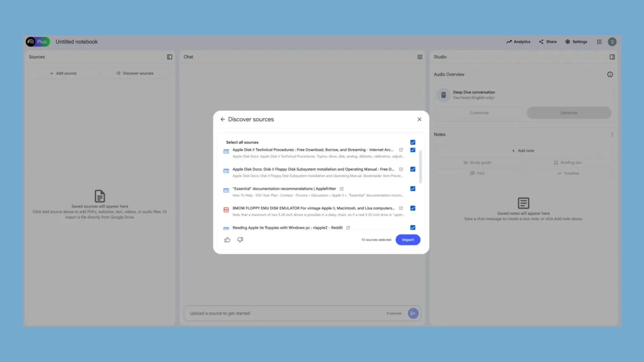
Task: Open Apple Disk II Technical Procedures external link
Action: [x=401, y=150]
